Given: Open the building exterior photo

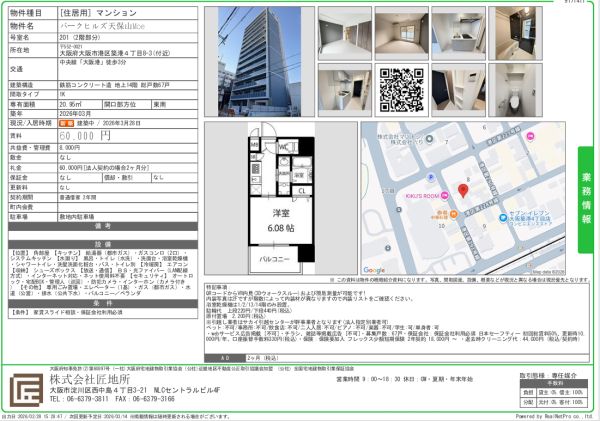Looking at the screenshot, I should pyautogui.click(x=259, y=61).
